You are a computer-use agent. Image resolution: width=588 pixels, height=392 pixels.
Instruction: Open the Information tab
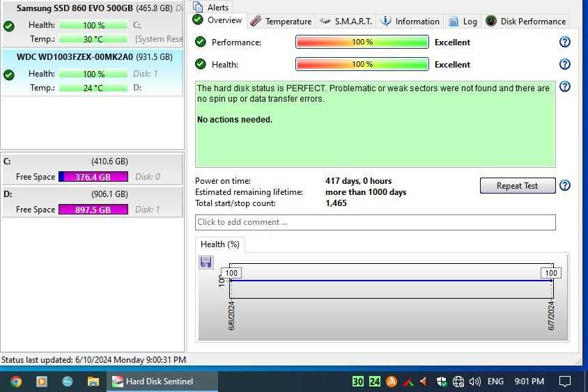point(410,22)
